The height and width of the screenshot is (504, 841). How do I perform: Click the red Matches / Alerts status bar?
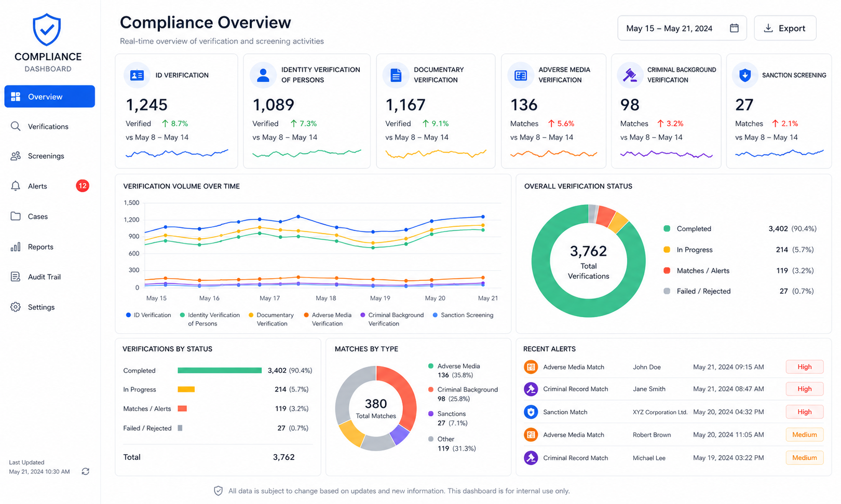click(x=182, y=408)
